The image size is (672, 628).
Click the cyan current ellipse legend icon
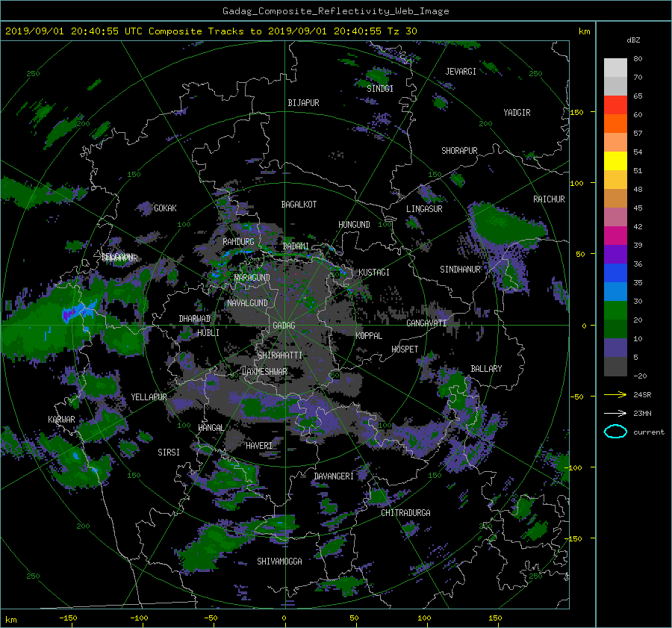click(x=615, y=432)
